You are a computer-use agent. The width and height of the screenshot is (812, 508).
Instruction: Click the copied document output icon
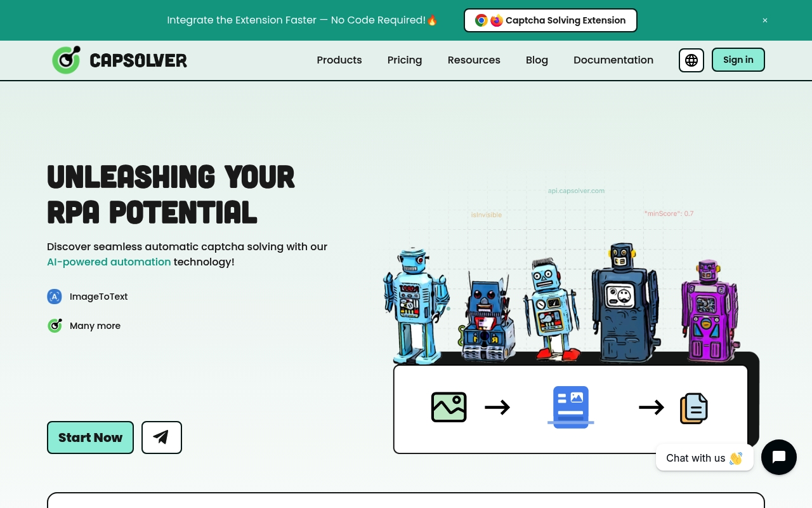(x=694, y=408)
